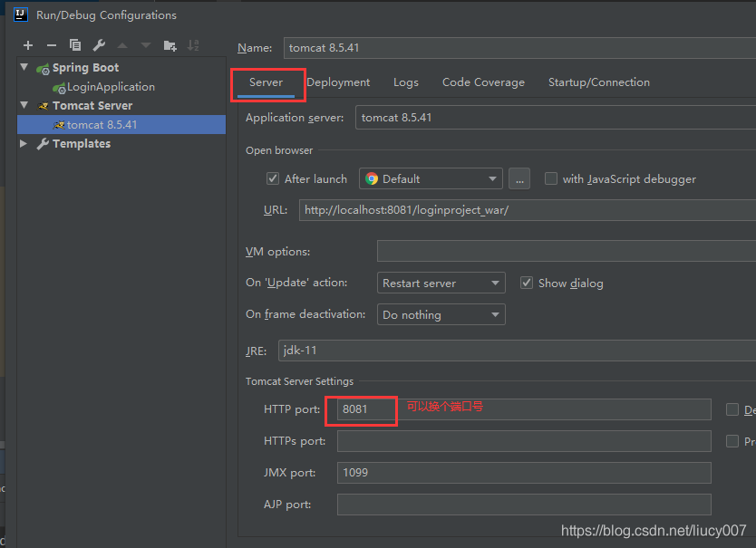
Task: Enable with JavaScript debugger checkbox
Action: (x=550, y=178)
